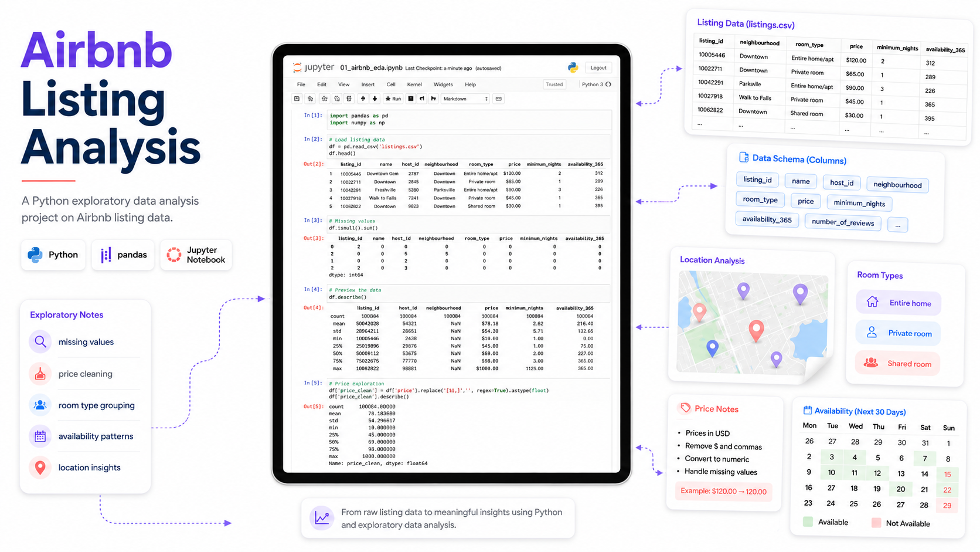Click the Trusted notebook indicator
Screen dimensions: 980x552
click(554, 84)
